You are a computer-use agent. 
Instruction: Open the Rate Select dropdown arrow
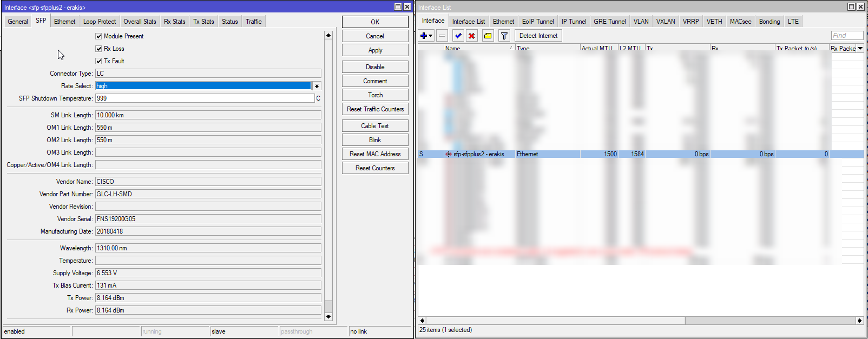coord(317,86)
